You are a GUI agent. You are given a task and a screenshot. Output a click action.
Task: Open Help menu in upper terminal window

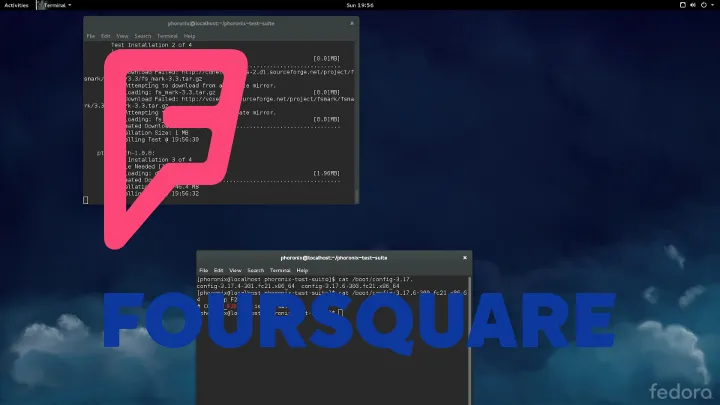tap(190, 36)
